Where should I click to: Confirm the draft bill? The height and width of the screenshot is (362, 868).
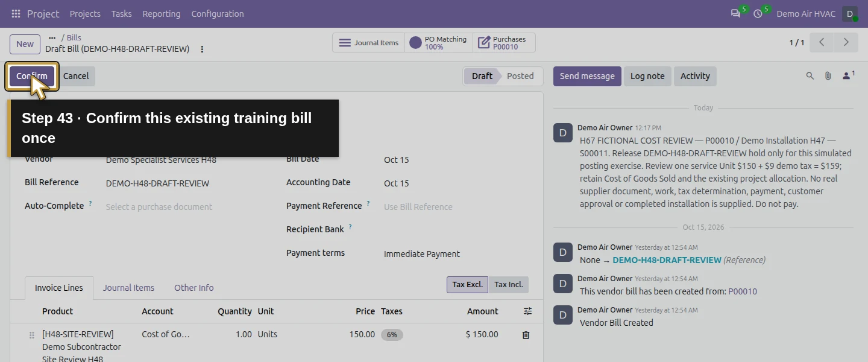click(32, 76)
